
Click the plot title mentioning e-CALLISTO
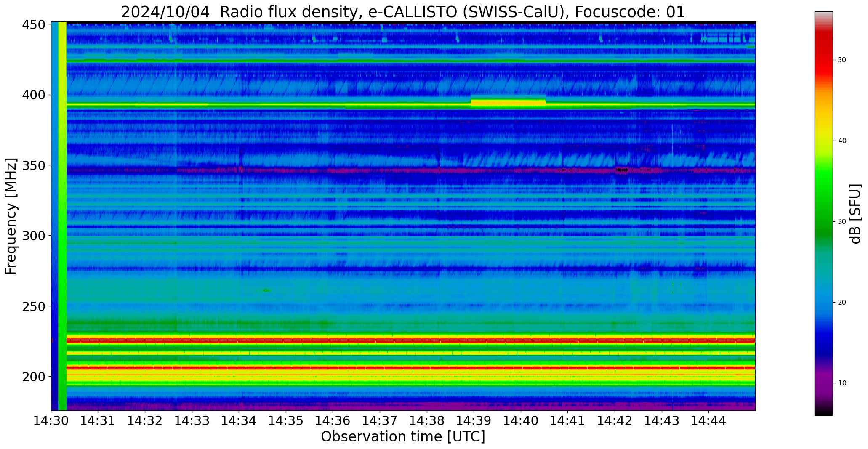[403, 12]
